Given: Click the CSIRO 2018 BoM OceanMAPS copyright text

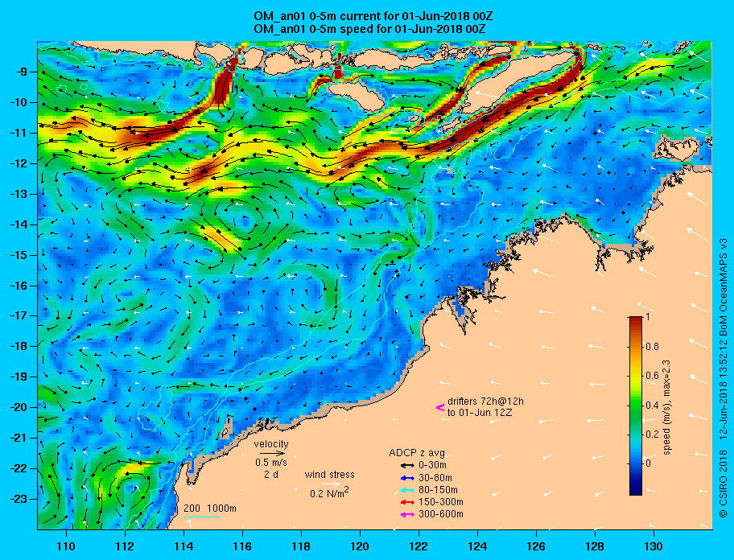Looking at the screenshot, I should pos(724,378).
